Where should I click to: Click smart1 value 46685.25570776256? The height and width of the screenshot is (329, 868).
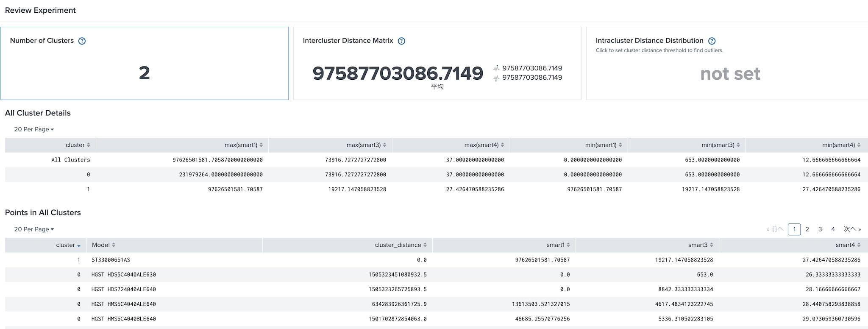[x=542, y=319]
